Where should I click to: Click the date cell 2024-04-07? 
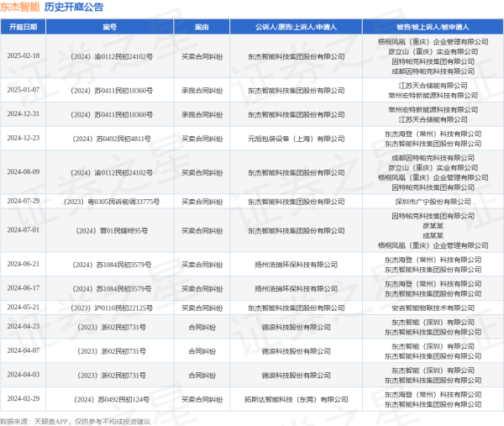click(x=24, y=350)
